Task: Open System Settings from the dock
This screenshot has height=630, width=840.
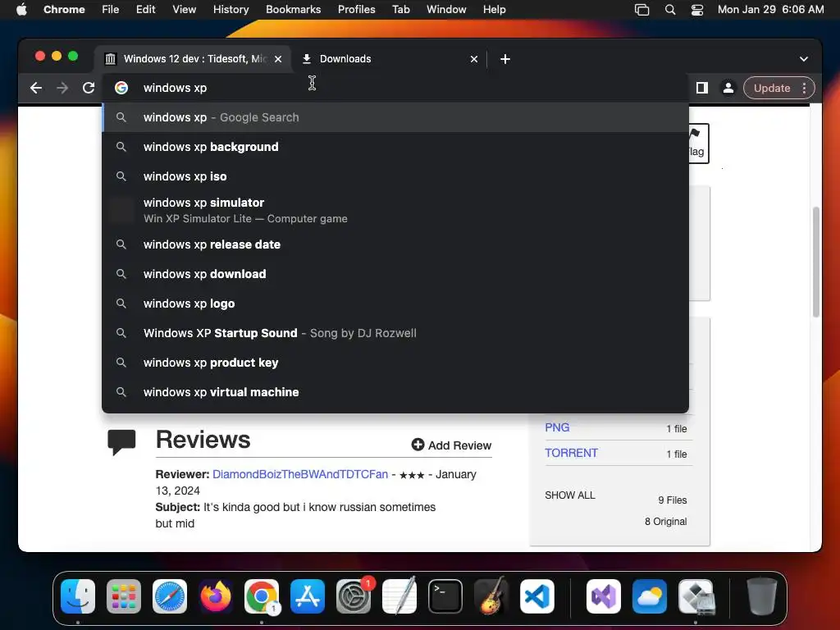Action: tap(354, 596)
